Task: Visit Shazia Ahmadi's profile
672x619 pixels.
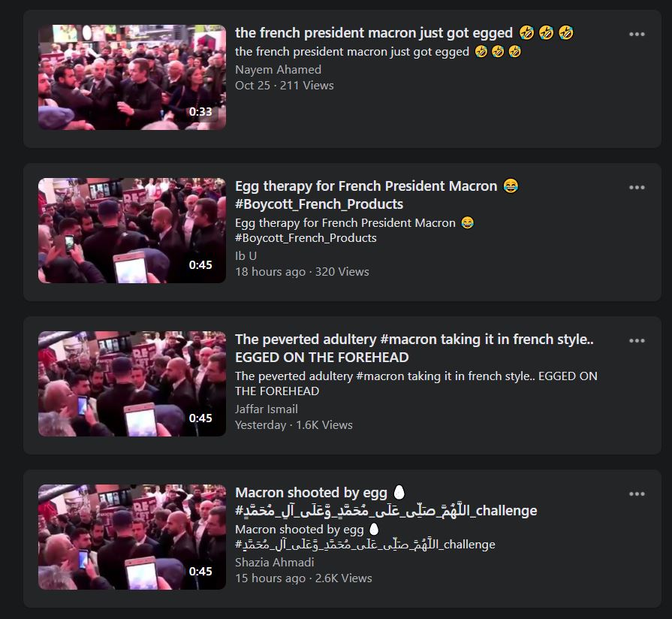Action: (274, 562)
